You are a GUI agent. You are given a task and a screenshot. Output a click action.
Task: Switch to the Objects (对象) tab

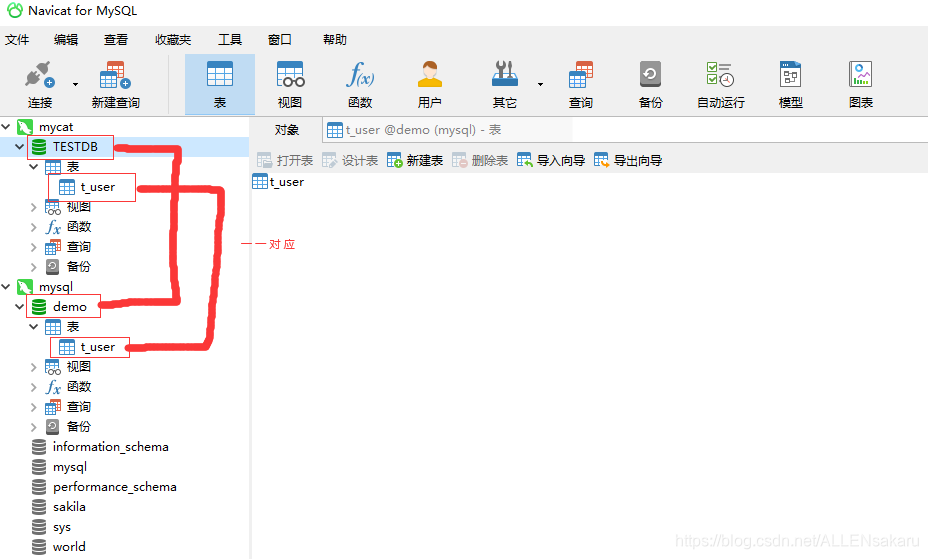tap(286, 130)
